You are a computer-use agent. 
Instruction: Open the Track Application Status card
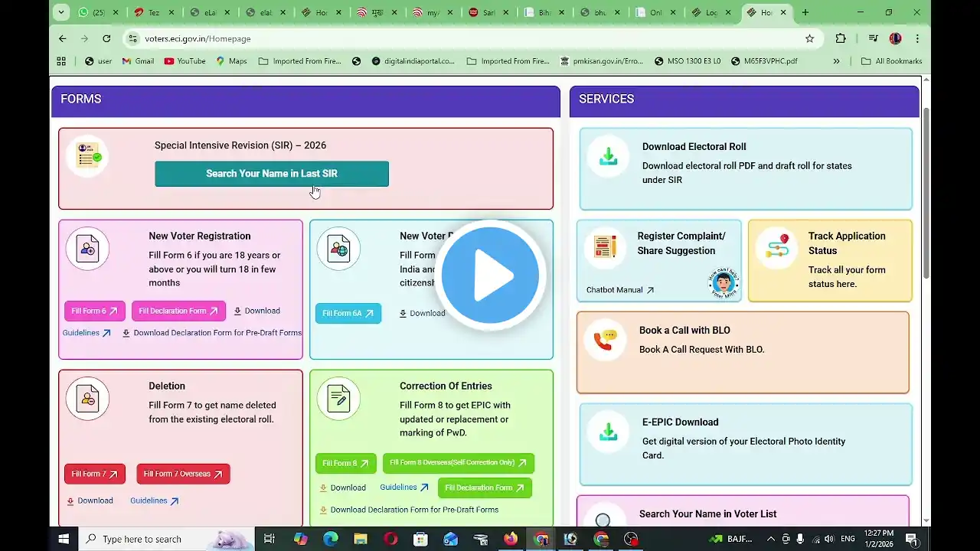click(x=830, y=261)
